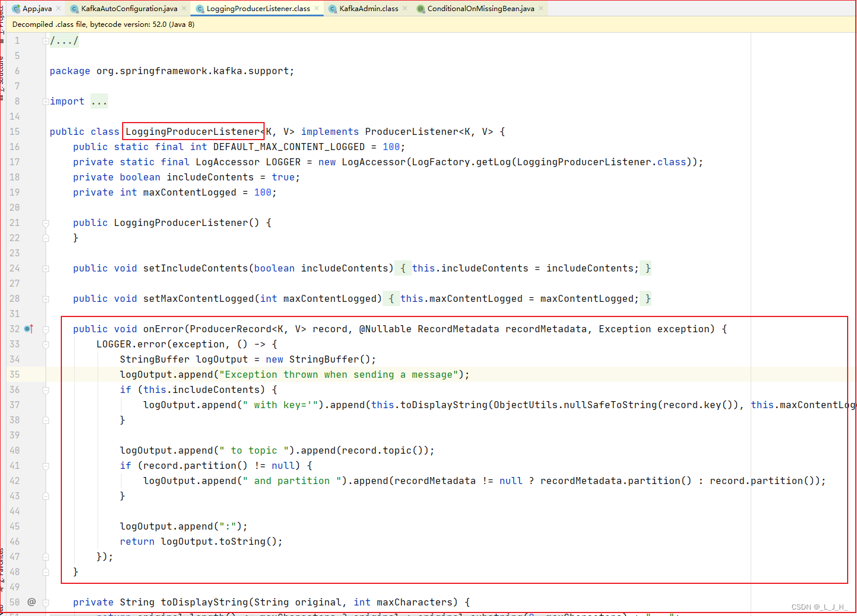
Task: Click the ConditionalOnMissingBean annotation file icon
Action: pyautogui.click(x=421, y=8)
